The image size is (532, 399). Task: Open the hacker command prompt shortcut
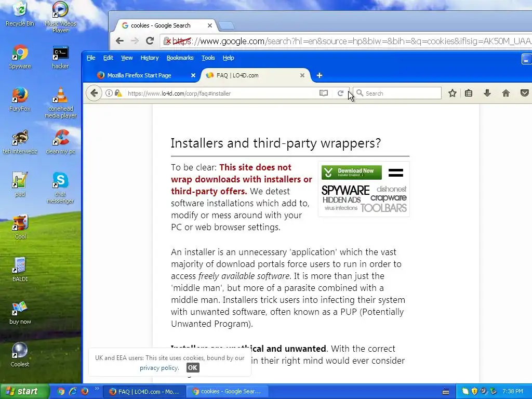60,57
